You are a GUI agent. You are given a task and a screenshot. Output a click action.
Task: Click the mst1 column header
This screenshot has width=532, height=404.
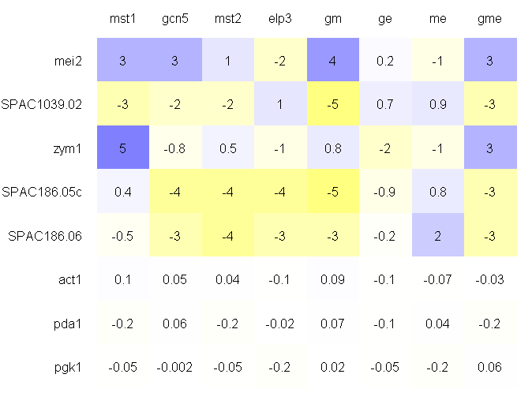[122, 18]
